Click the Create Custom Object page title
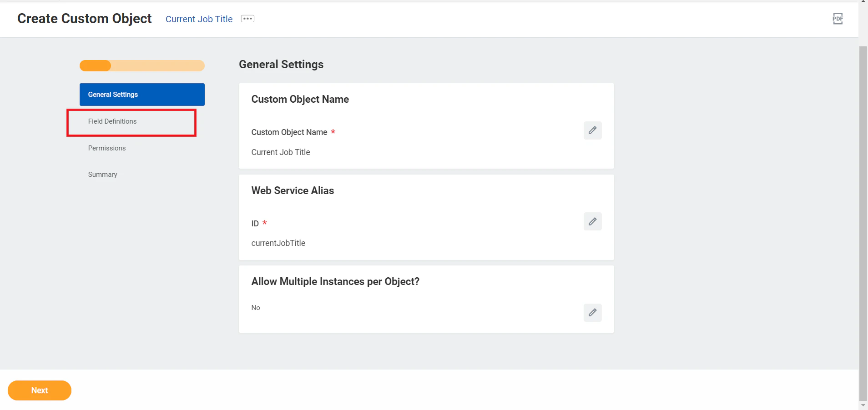 pos(84,19)
